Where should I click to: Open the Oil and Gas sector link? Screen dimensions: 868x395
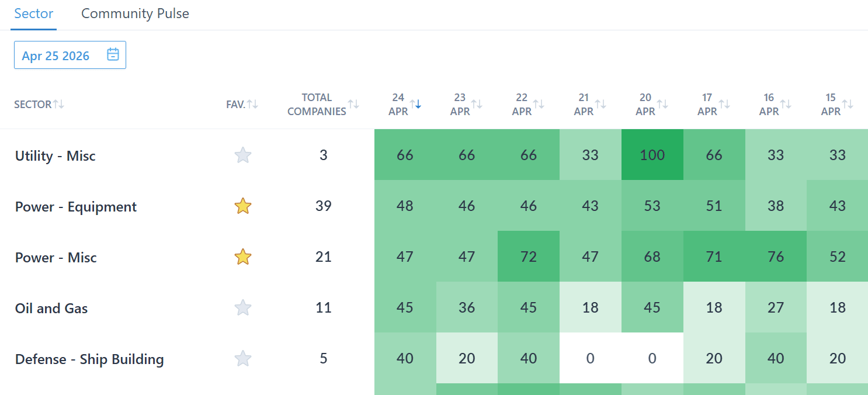click(x=51, y=309)
